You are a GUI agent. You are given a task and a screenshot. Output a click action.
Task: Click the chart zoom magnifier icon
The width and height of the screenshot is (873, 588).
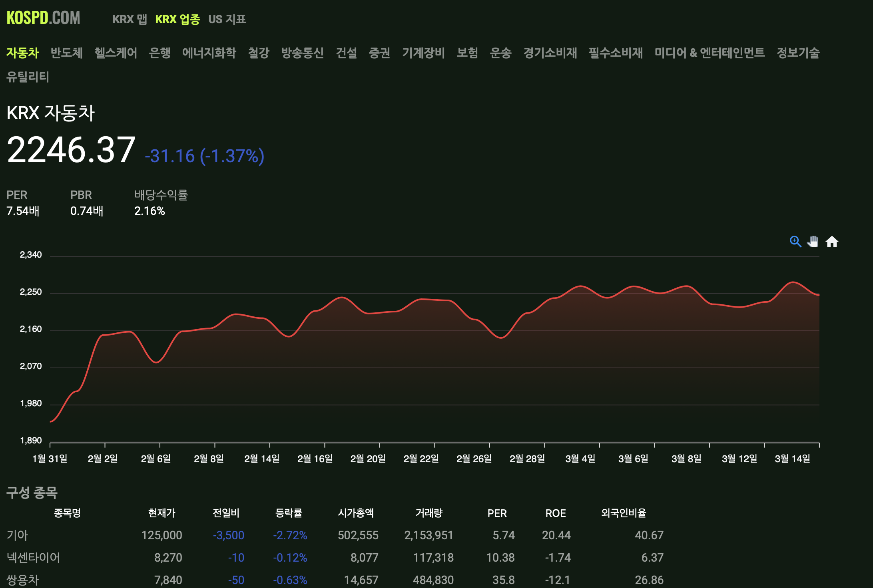[795, 242]
